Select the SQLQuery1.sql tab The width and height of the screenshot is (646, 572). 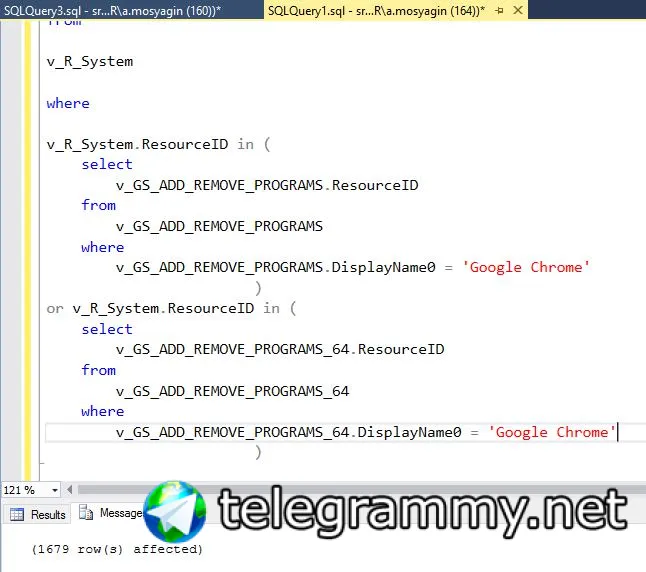coord(376,10)
